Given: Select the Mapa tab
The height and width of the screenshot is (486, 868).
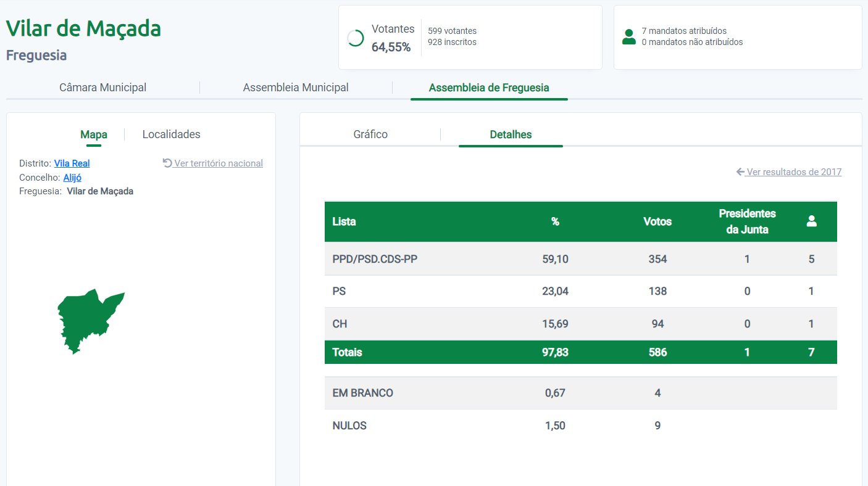Looking at the screenshot, I should (x=93, y=134).
